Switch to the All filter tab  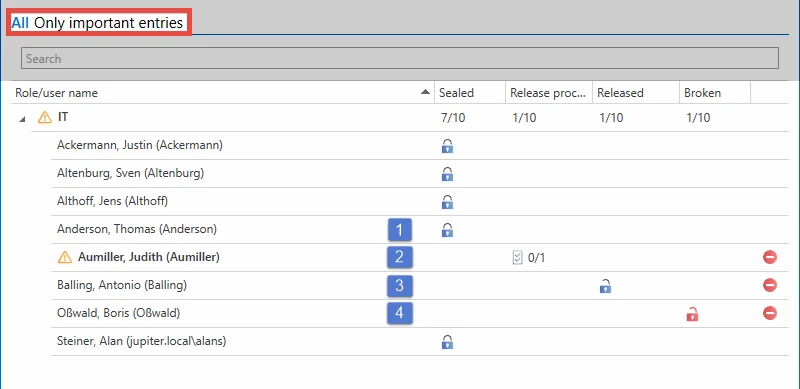pyautogui.click(x=20, y=22)
